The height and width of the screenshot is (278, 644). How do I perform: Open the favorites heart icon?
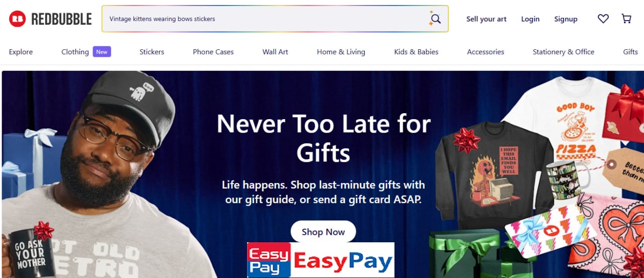point(603,19)
